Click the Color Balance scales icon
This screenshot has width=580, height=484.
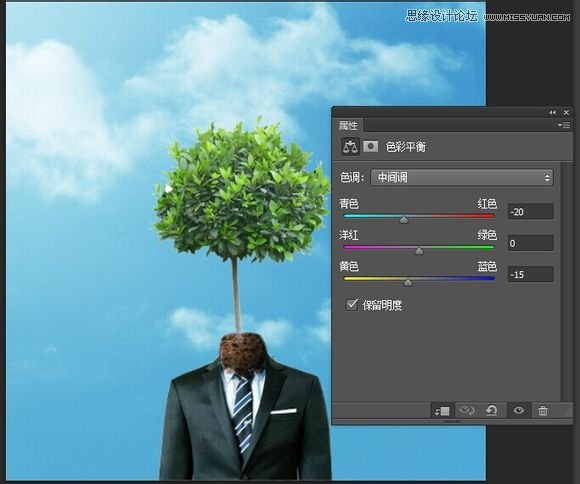pos(350,147)
